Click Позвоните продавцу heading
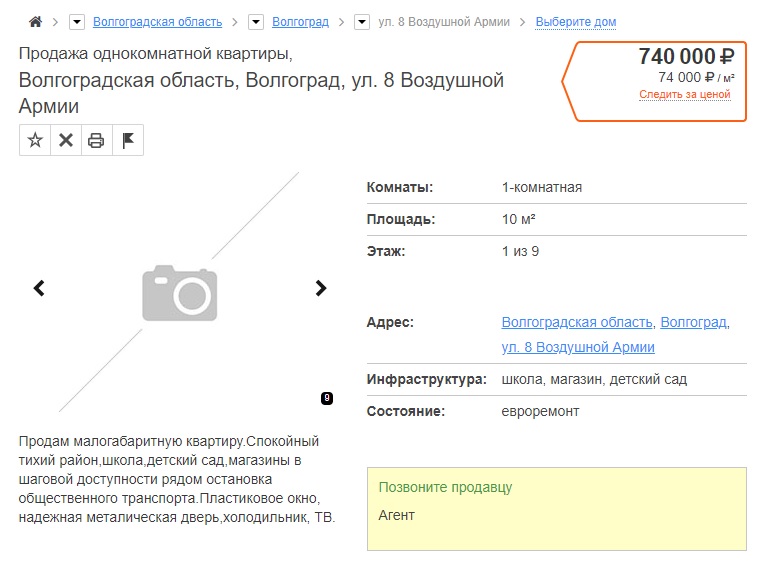The width and height of the screenshot is (760, 565). point(445,487)
